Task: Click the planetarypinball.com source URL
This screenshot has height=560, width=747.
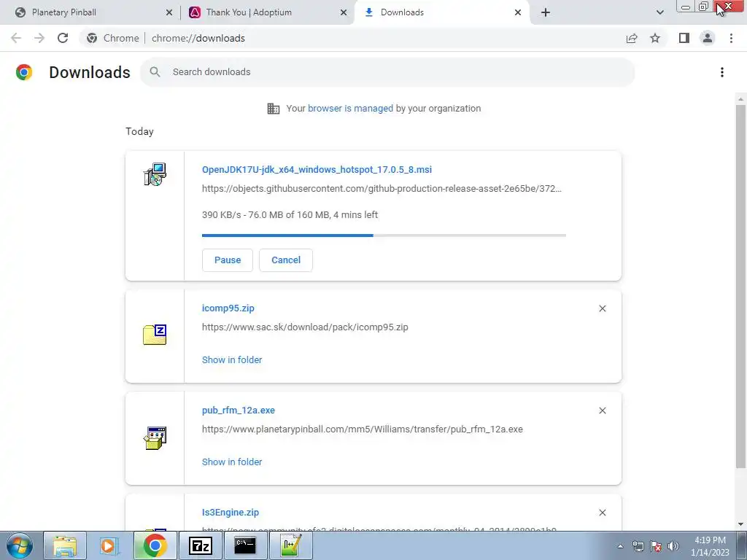Action: [x=362, y=429]
